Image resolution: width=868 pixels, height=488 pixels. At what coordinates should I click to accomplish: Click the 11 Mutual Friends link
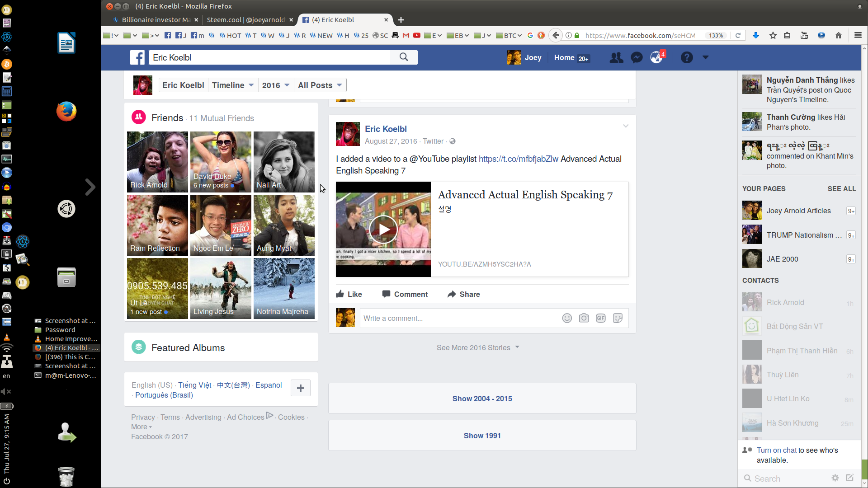[222, 118]
